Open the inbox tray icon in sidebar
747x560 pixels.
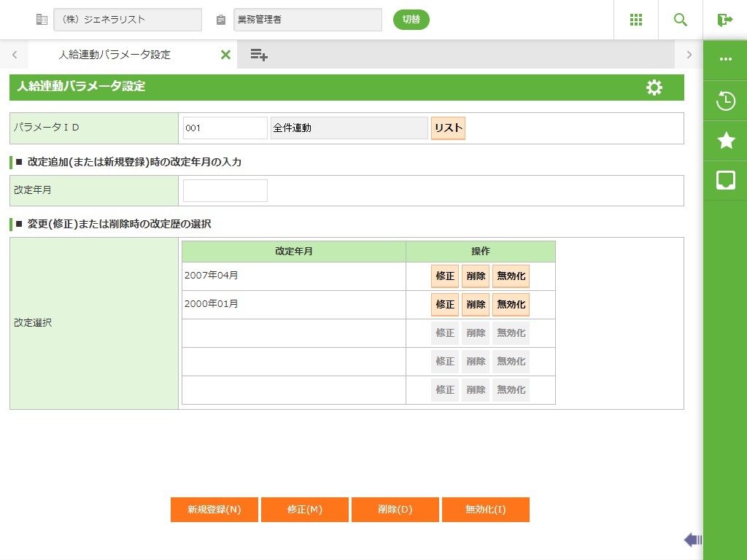725,180
